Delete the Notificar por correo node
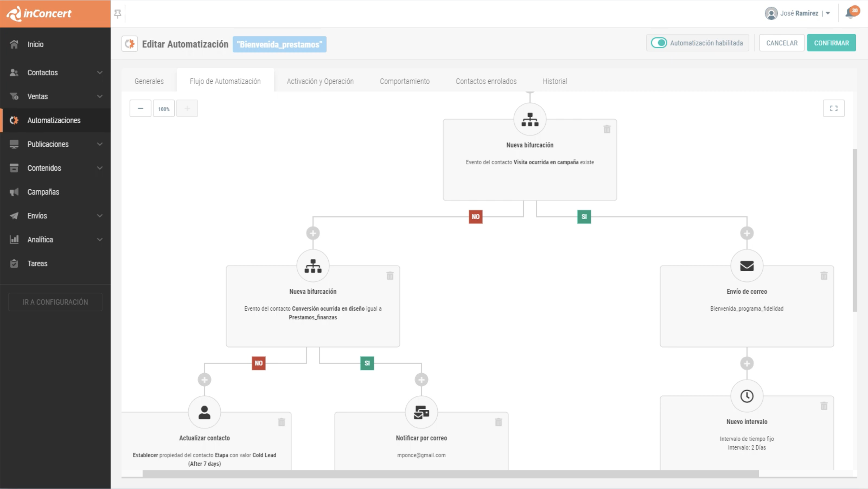868x489 pixels. pos(498,422)
